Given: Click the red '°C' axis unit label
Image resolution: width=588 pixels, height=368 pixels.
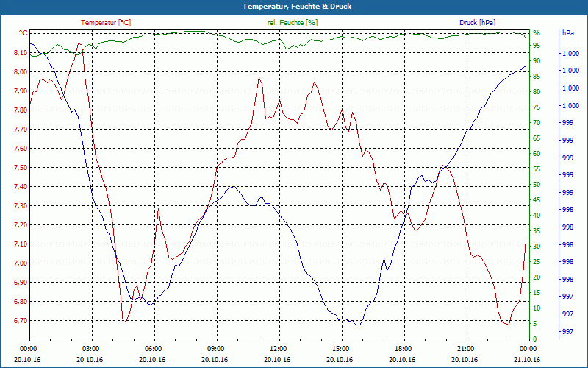Looking at the screenshot, I should click(24, 33).
